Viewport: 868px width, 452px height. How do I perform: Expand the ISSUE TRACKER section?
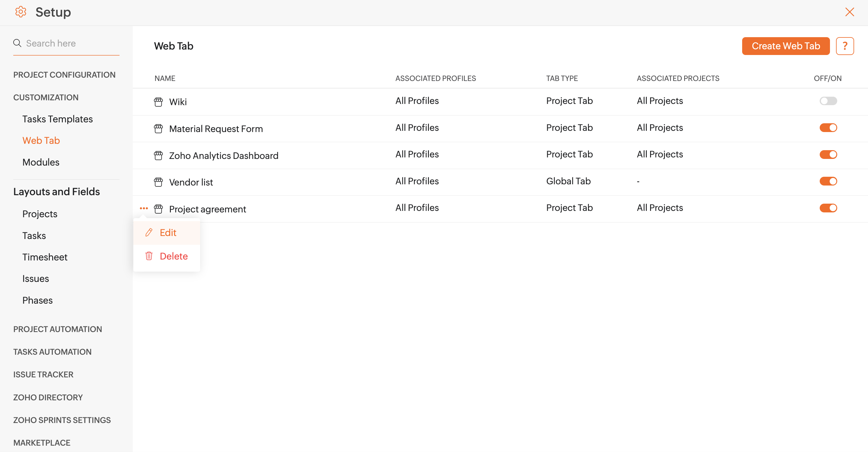point(43,374)
